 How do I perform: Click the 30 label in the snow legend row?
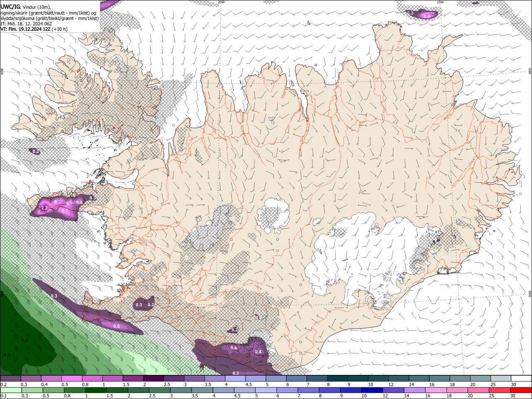(x=514, y=384)
